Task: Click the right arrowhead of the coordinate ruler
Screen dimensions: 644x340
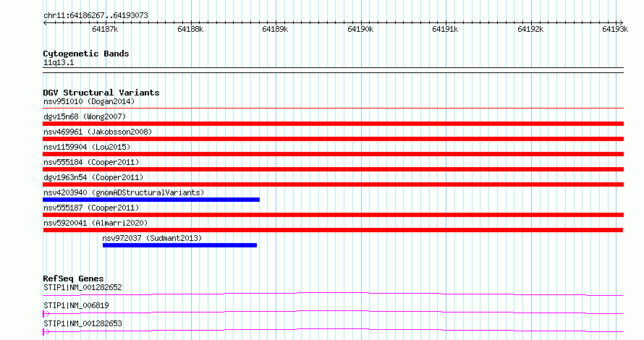Action: [x=621, y=23]
